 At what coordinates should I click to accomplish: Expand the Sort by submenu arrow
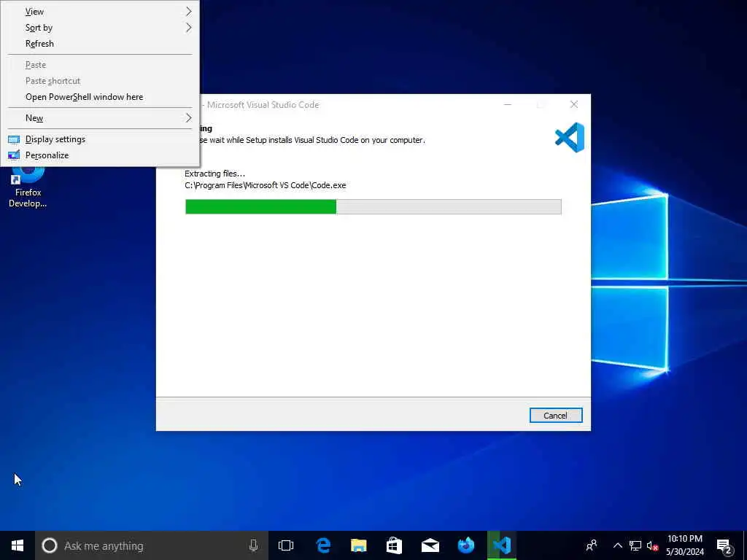tap(189, 28)
